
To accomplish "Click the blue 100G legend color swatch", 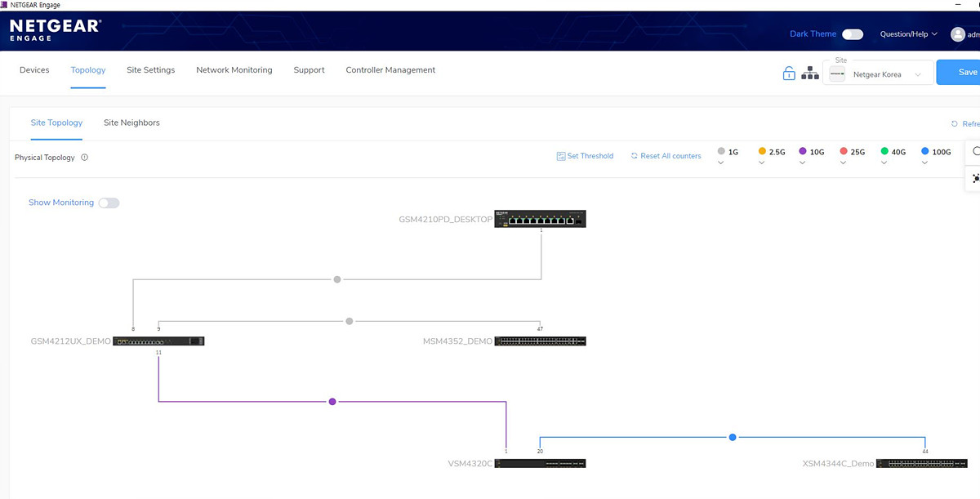I will point(924,152).
